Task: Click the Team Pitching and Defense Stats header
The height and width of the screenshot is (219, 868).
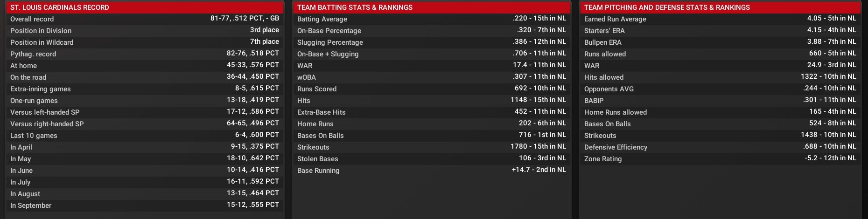Action: tap(667, 7)
